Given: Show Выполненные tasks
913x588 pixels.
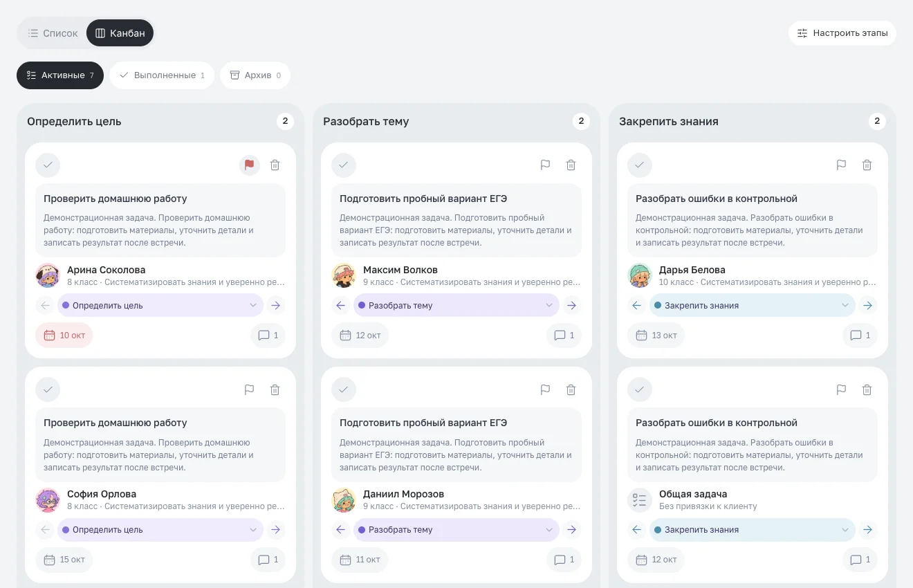Looking at the screenshot, I should click(x=162, y=75).
